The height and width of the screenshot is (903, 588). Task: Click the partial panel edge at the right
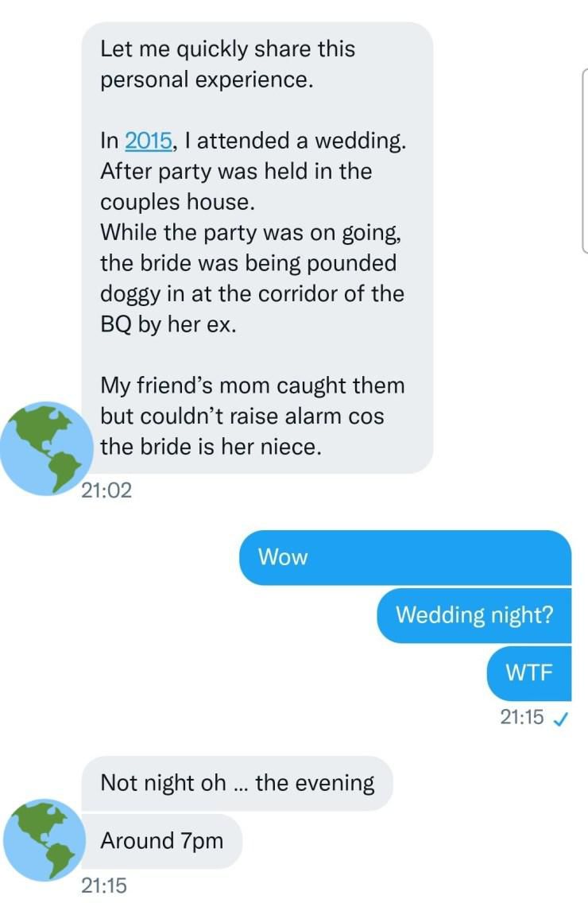(584, 159)
